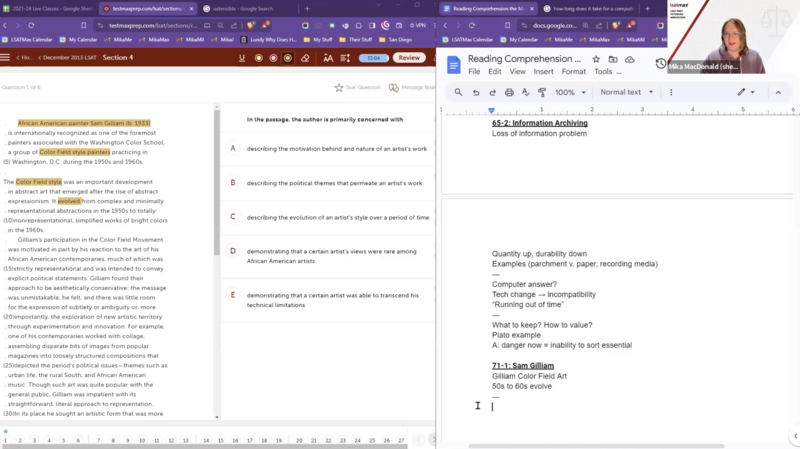Select the underline annotation tool
This screenshot has height=449, width=800.
(242, 58)
